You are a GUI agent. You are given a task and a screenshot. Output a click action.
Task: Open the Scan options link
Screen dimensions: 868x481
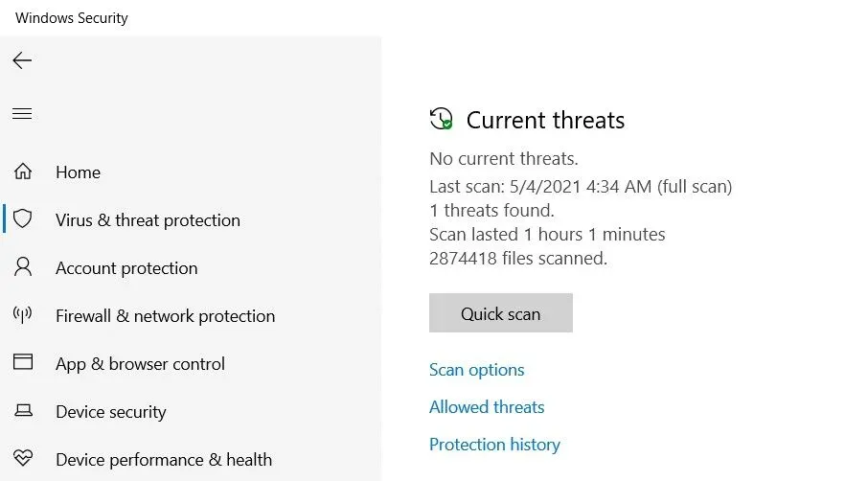point(476,370)
